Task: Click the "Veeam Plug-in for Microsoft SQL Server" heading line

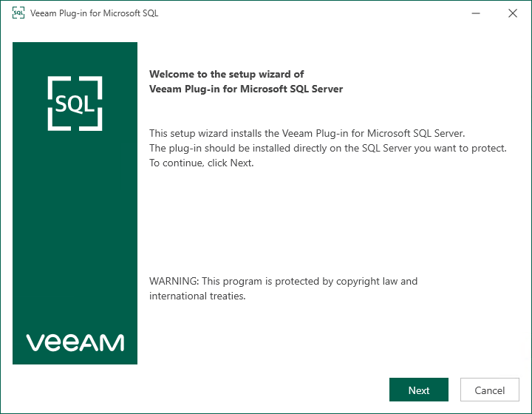Action: pyautogui.click(x=246, y=89)
